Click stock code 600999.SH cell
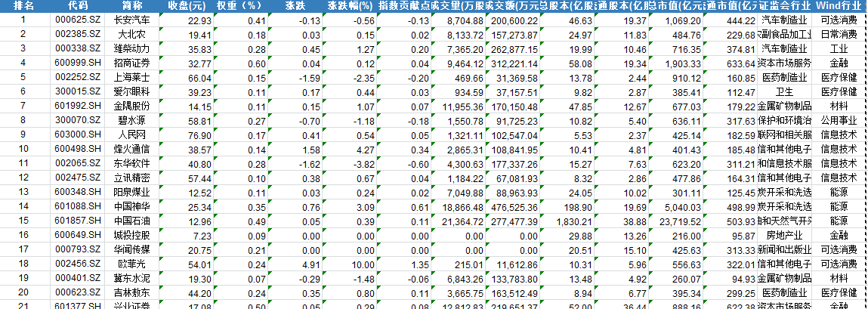Image resolution: width=868 pixels, height=309 pixels. click(x=78, y=63)
